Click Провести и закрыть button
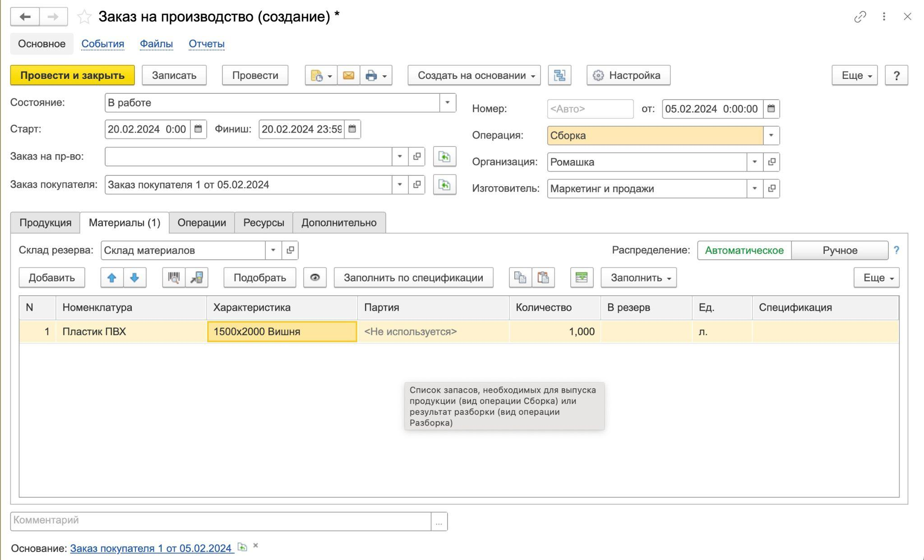924x560 pixels. 72,75
